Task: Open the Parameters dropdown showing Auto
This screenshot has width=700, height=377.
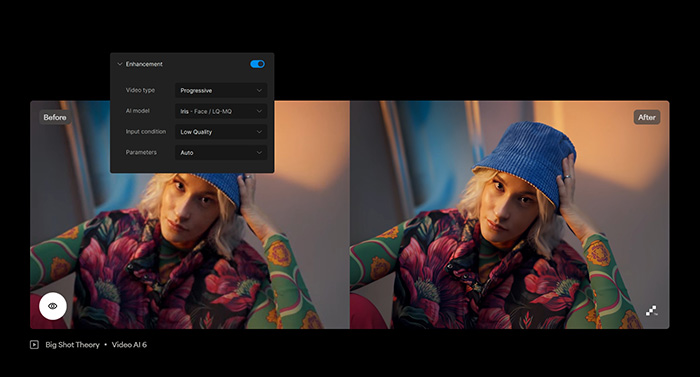Action: click(221, 152)
